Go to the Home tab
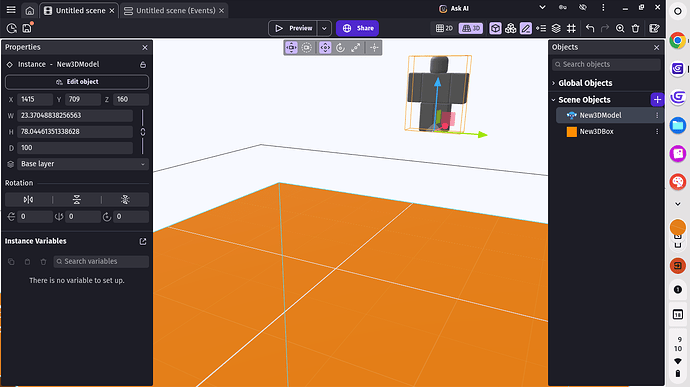The image size is (690, 387). point(29,10)
